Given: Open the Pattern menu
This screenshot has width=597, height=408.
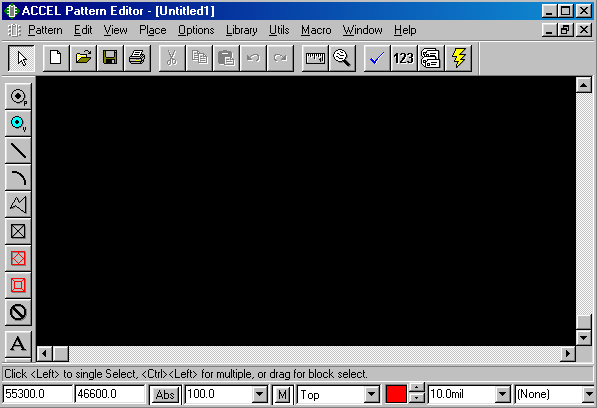Looking at the screenshot, I should point(45,30).
